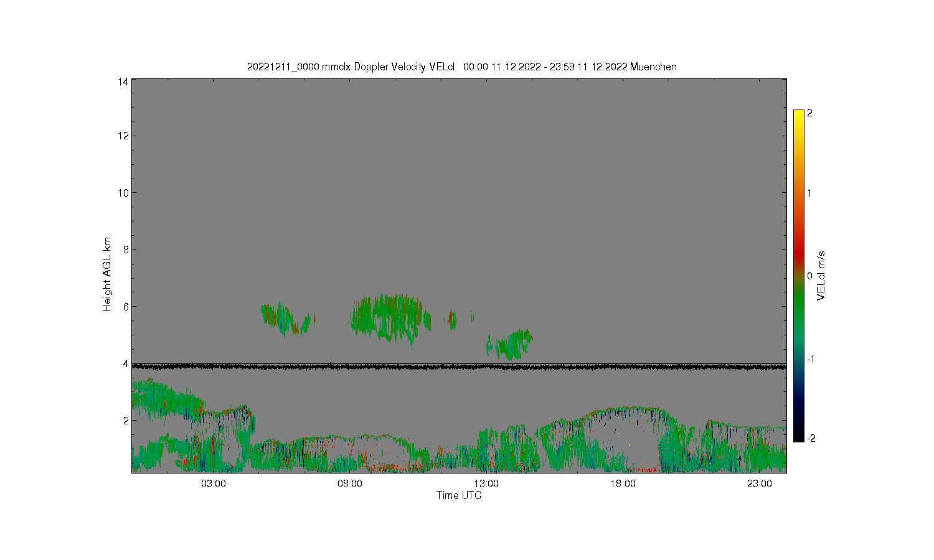Viewport: 934px width, 560px height.
Task: Click the black horizontal line near 4 km
Action: (x=459, y=366)
